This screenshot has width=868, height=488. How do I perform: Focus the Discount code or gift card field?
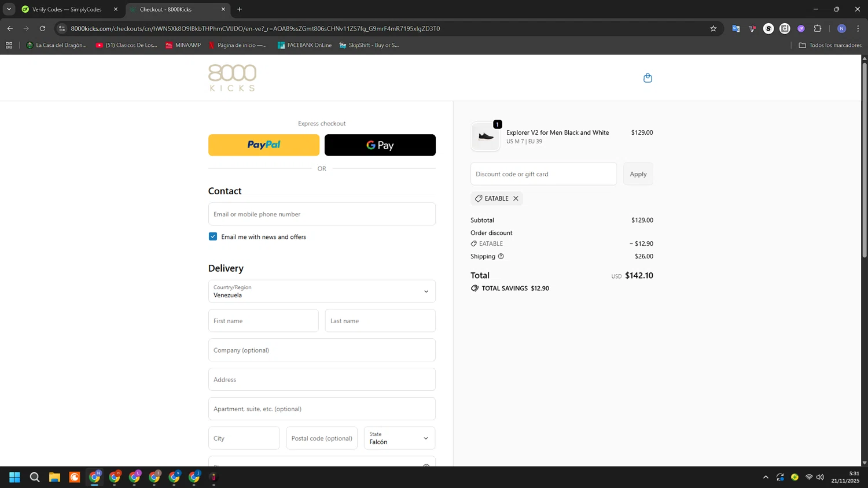[x=543, y=174]
